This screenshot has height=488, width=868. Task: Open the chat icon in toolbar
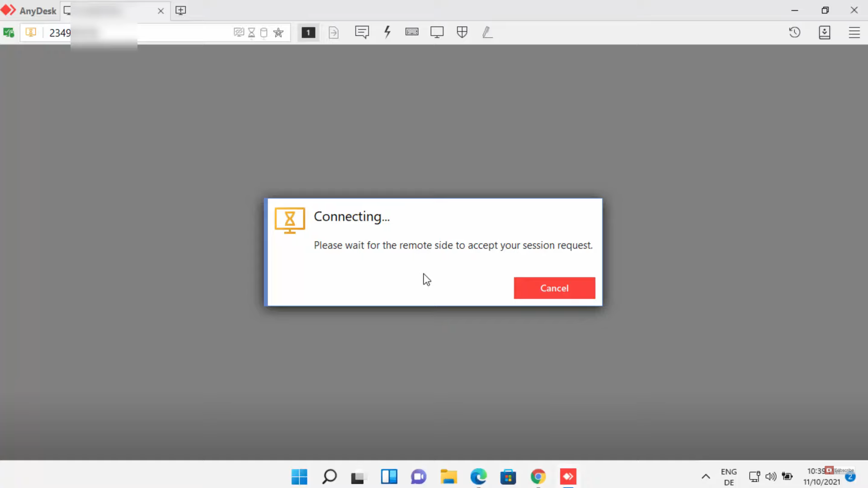[362, 33]
